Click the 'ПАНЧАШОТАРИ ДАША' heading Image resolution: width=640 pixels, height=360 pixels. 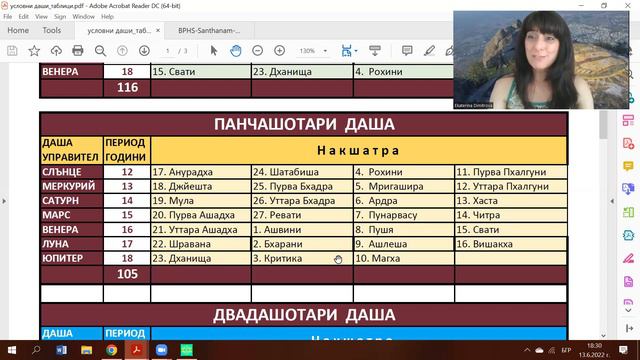pyautogui.click(x=304, y=124)
